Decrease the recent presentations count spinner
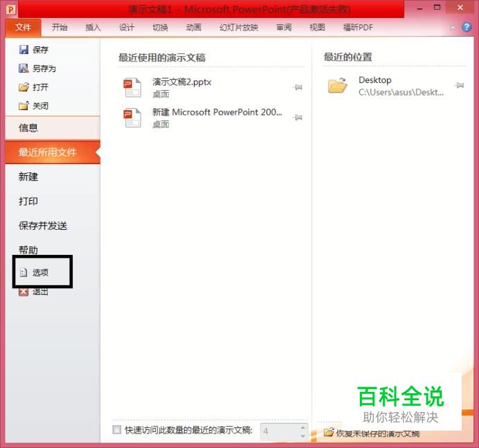The width and height of the screenshot is (479, 448). click(302, 436)
